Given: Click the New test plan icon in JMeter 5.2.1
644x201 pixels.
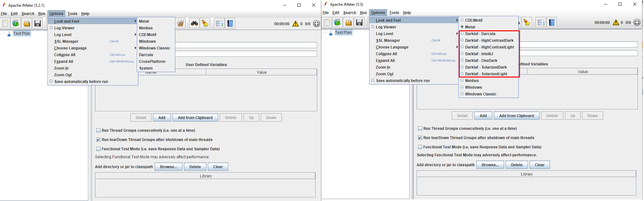Looking at the screenshot, I should click(5, 23).
